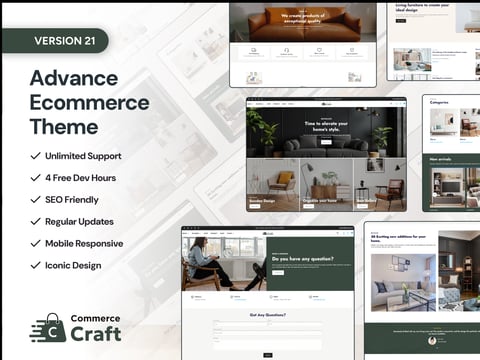Select the VERSION 21 badge
The height and width of the screenshot is (360, 480).
pyautogui.click(x=55, y=41)
